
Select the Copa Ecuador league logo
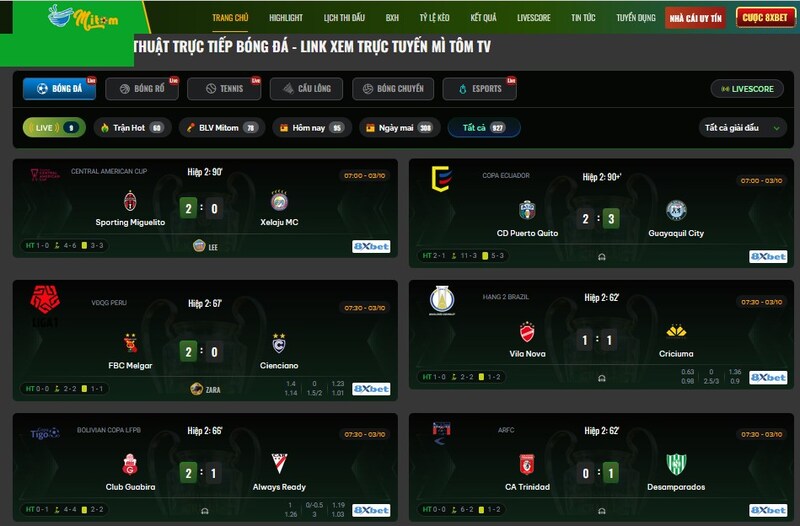441,179
